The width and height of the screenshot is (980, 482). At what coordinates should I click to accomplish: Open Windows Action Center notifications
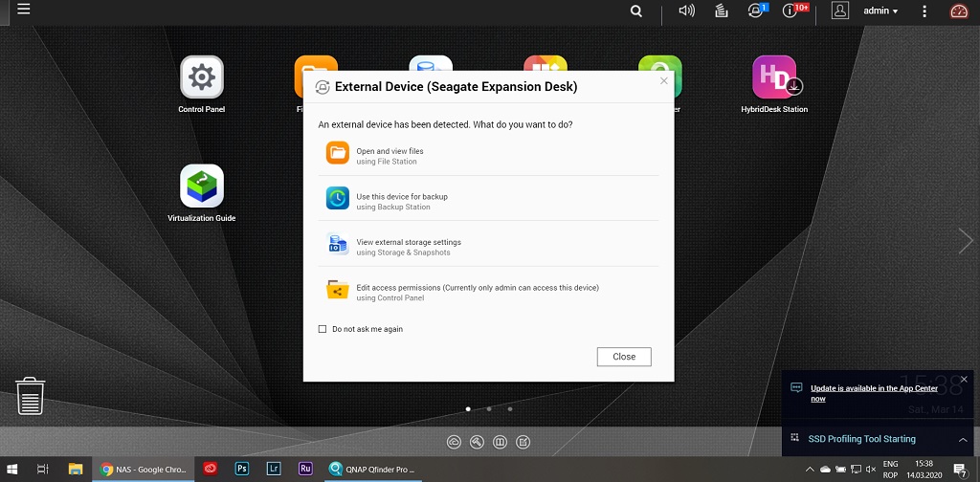[x=961, y=469]
